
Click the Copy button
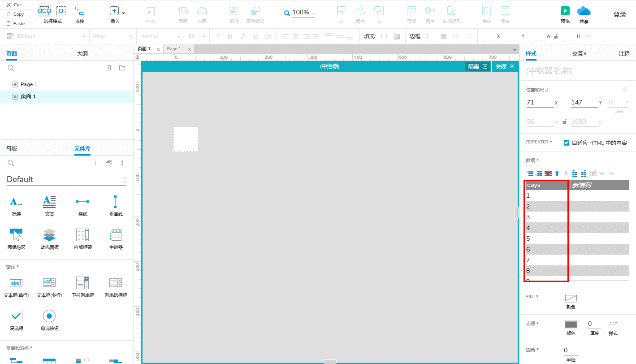(x=16, y=14)
